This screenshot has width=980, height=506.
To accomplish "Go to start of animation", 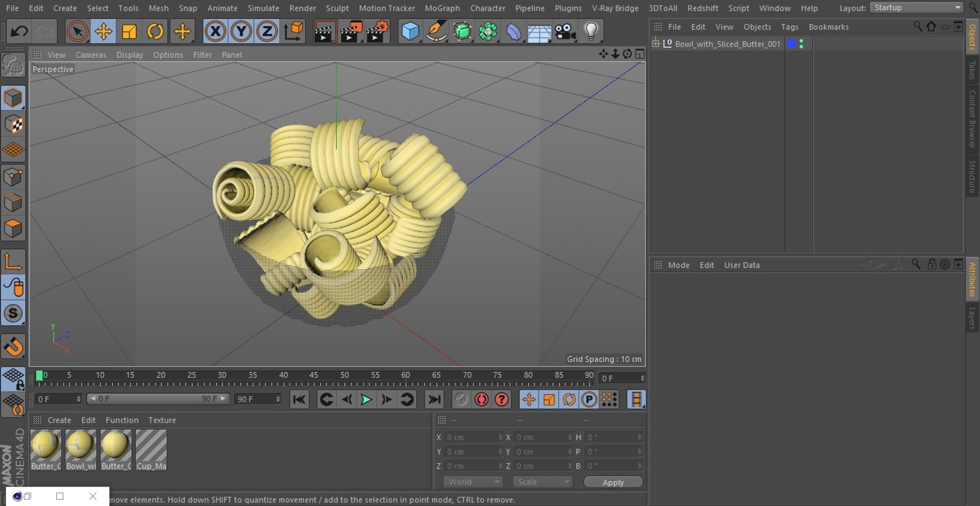I will (x=300, y=399).
